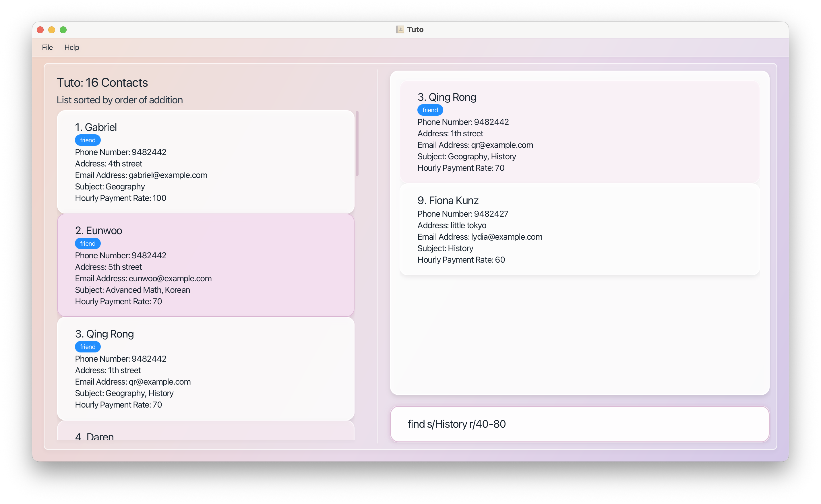
Task: Click Fiona Kunz in the results panel
Action: [x=579, y=229]
